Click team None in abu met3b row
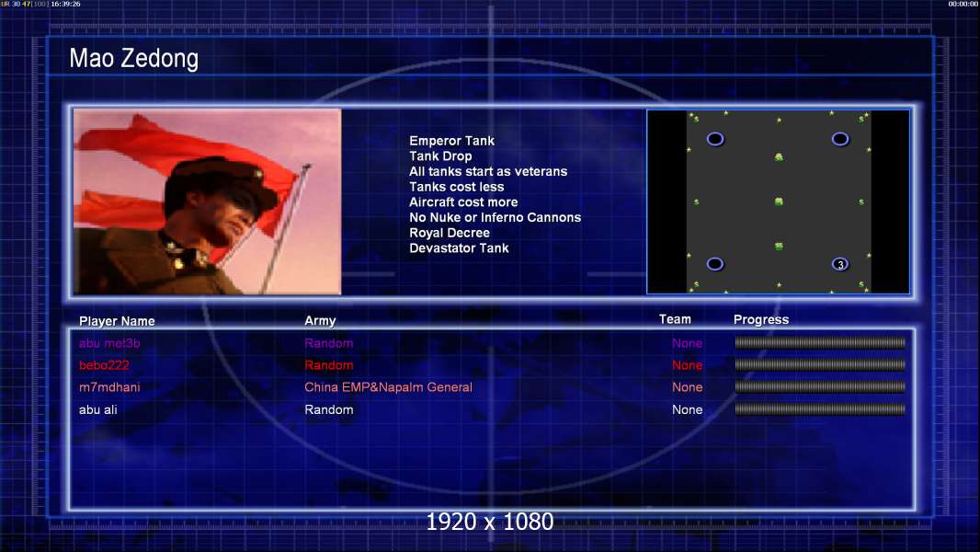The width and height of the screenshot is (980, 552). [x=688, y=343]
